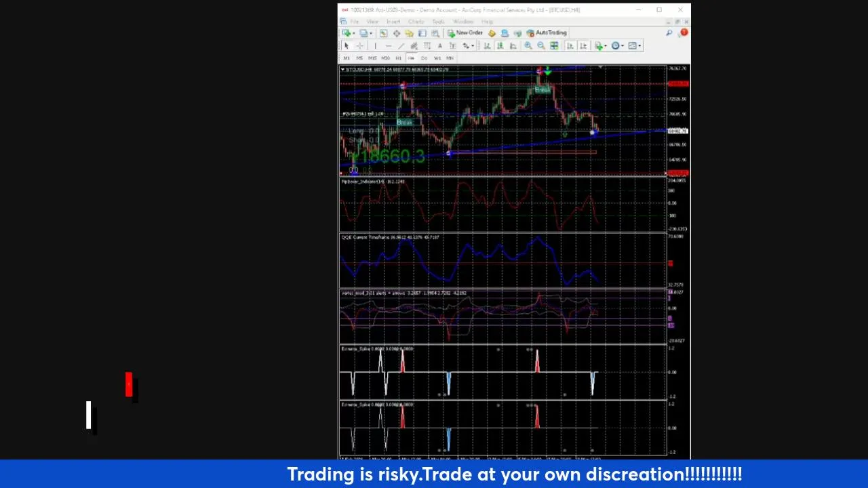This screenshot has height=488, width=868.
Task: Toggle the Market Watch window
Action: (x=383, y=33)
